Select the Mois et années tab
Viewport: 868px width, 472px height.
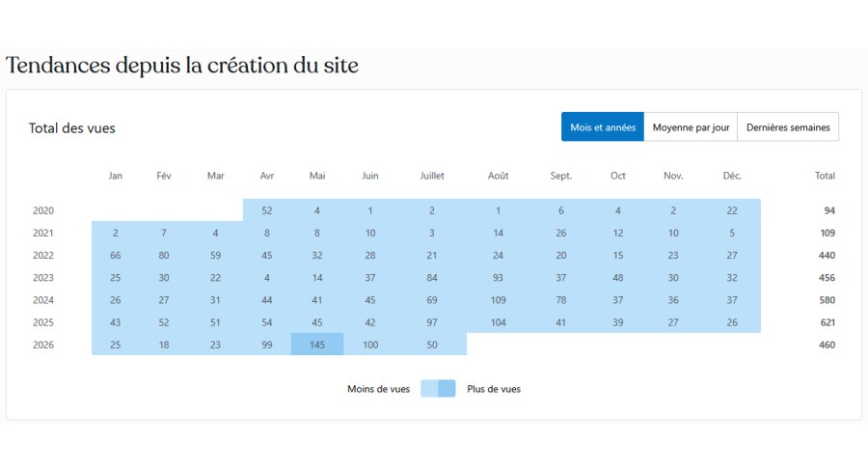click(602, 126)
